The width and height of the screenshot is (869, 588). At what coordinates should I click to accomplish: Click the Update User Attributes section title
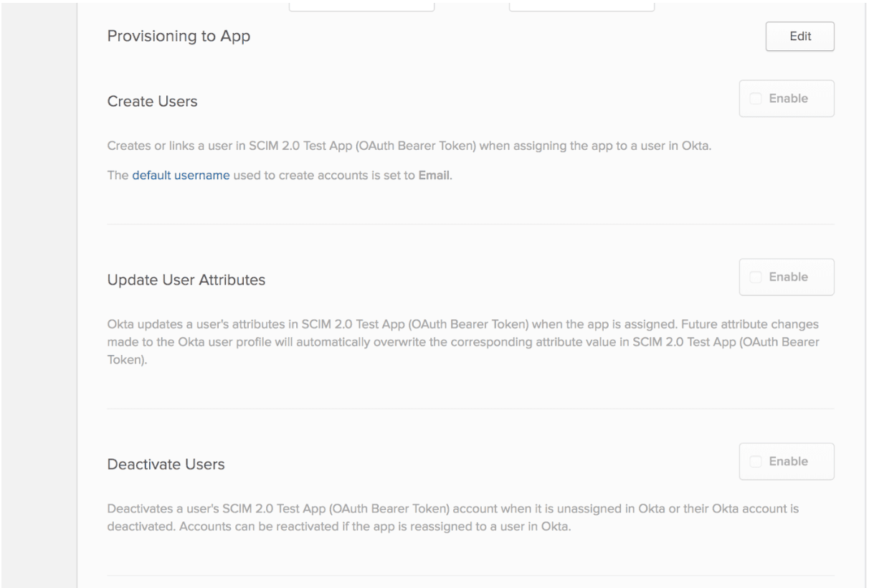186,280
